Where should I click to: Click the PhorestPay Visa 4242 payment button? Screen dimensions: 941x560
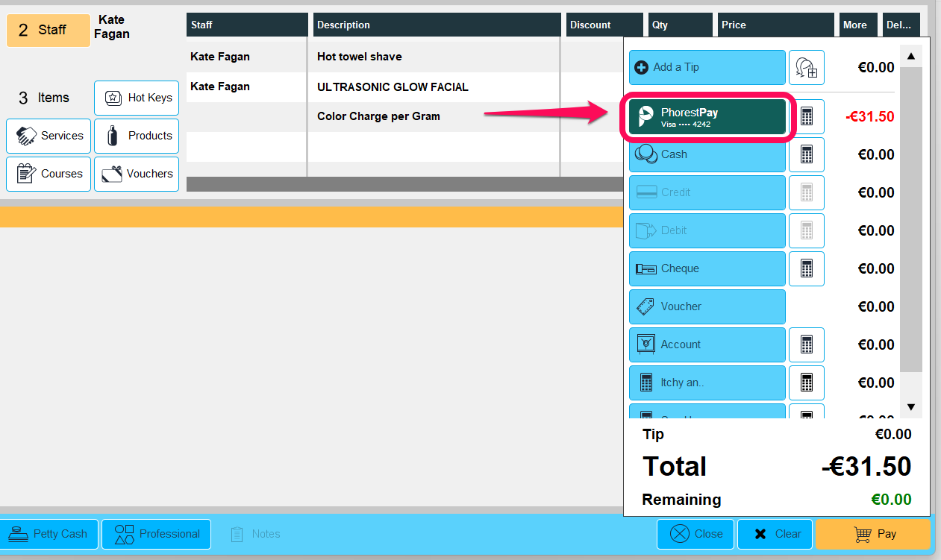click(x=707, y=117)
